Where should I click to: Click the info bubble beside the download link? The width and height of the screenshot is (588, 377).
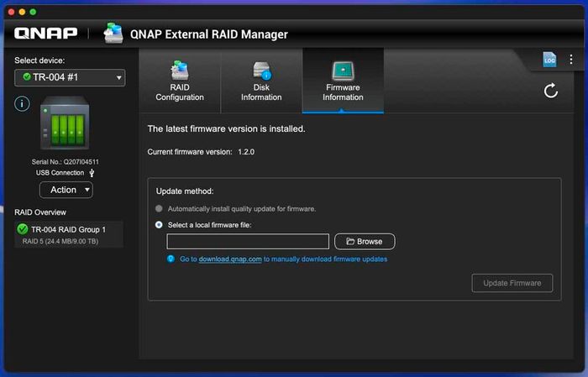click(x=171, y=259)
